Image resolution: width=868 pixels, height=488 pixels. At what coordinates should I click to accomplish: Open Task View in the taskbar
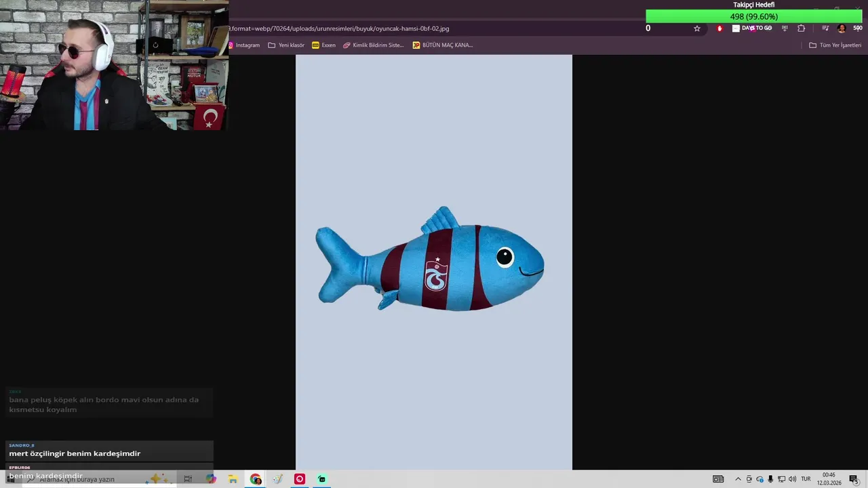click(x=188, y=479)
